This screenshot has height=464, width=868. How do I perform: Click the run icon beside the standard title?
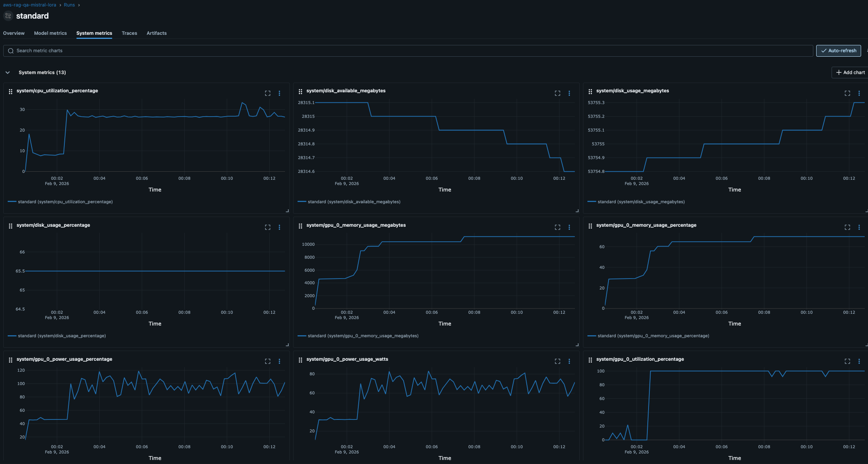click(x=8, y=16)
